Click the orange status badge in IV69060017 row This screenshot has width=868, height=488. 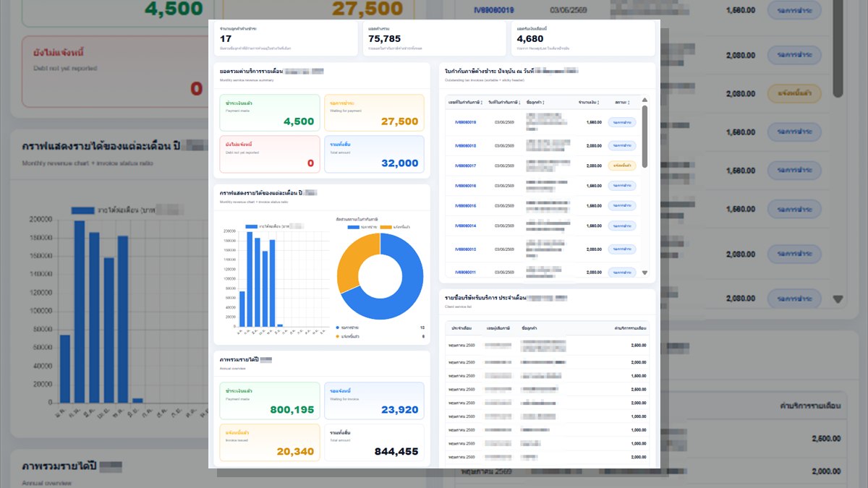[x=622, y=166]
